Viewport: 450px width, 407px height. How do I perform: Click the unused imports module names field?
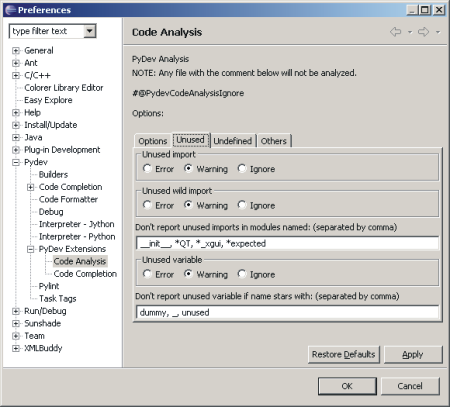pos(287,243)
